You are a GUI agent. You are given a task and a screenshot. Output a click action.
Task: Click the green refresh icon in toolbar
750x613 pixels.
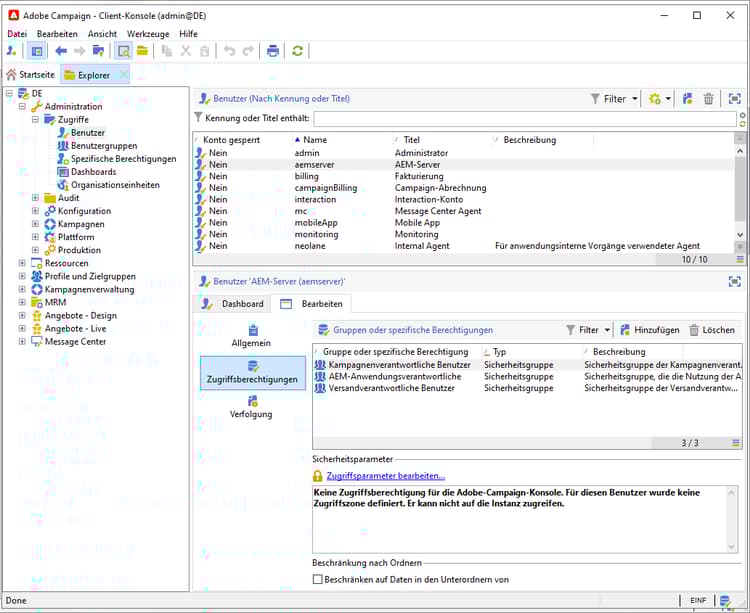tap(298, 51)
